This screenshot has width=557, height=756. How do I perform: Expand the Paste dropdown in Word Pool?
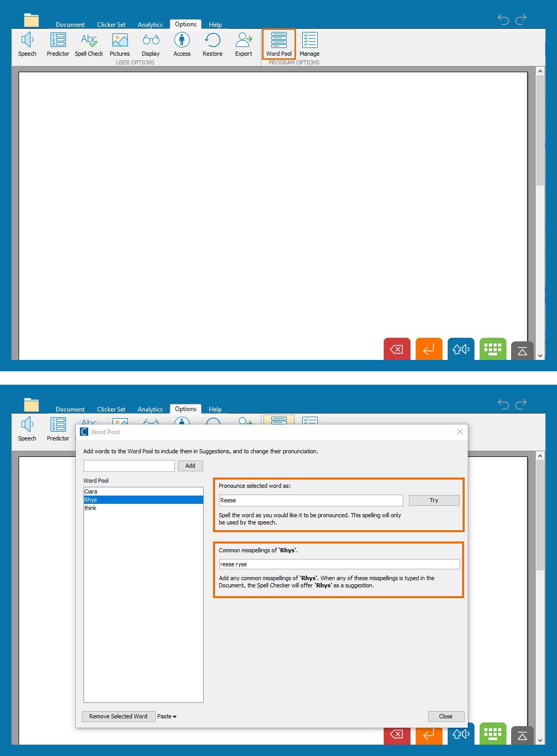point(167,716)
